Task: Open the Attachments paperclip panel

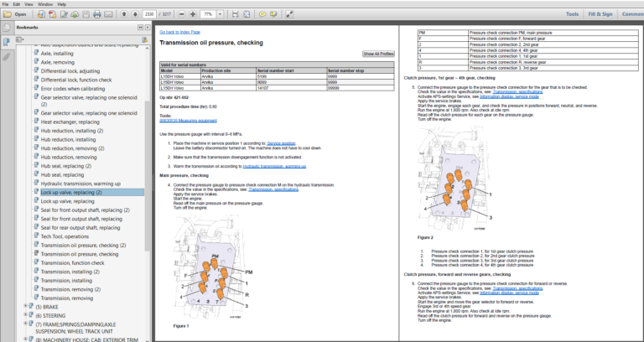Action: coord(7,56)
